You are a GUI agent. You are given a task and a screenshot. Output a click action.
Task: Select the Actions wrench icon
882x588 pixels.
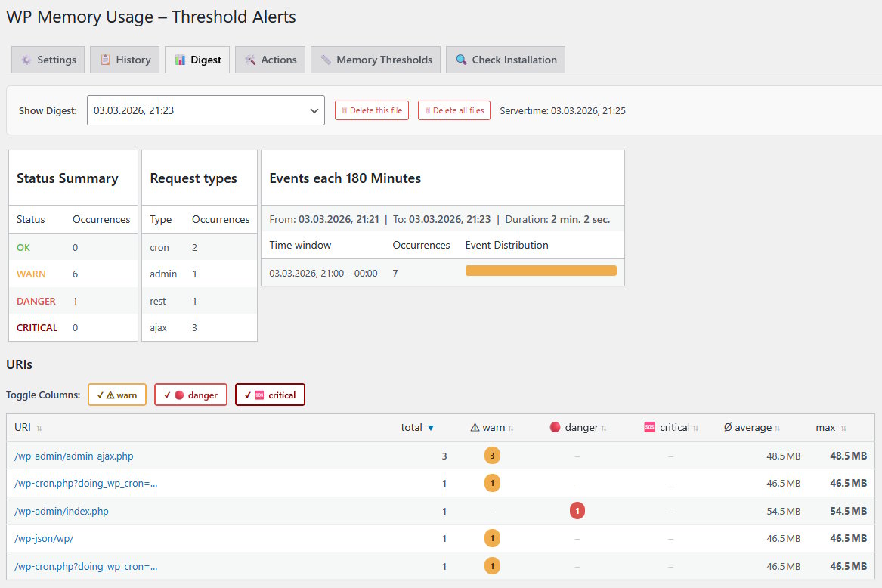249,59
